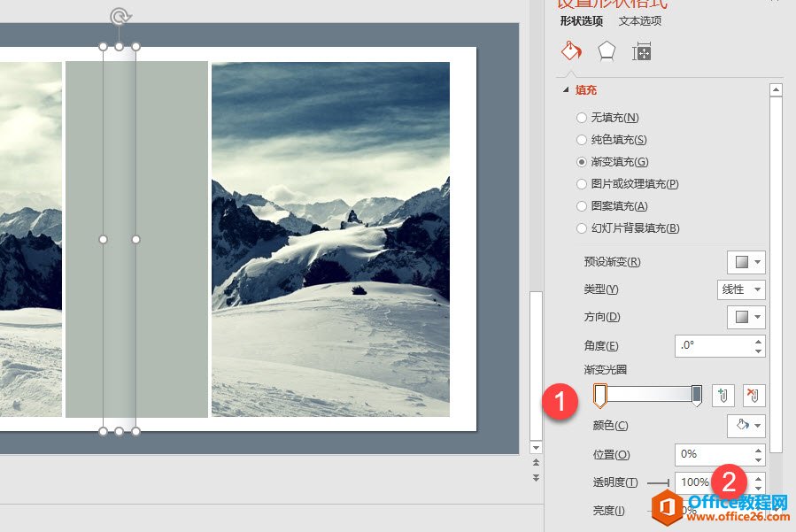Click the format pane scrollbar thumb
The image size is (796, 532).
tap(775, 274)
